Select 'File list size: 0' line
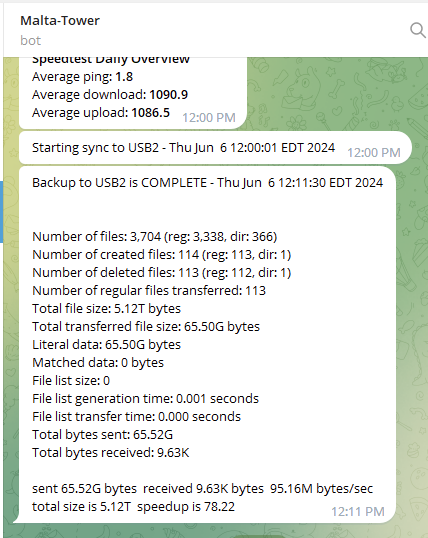Image resolution: width=428 pixels, height=538 pixels. coord(71,381)
